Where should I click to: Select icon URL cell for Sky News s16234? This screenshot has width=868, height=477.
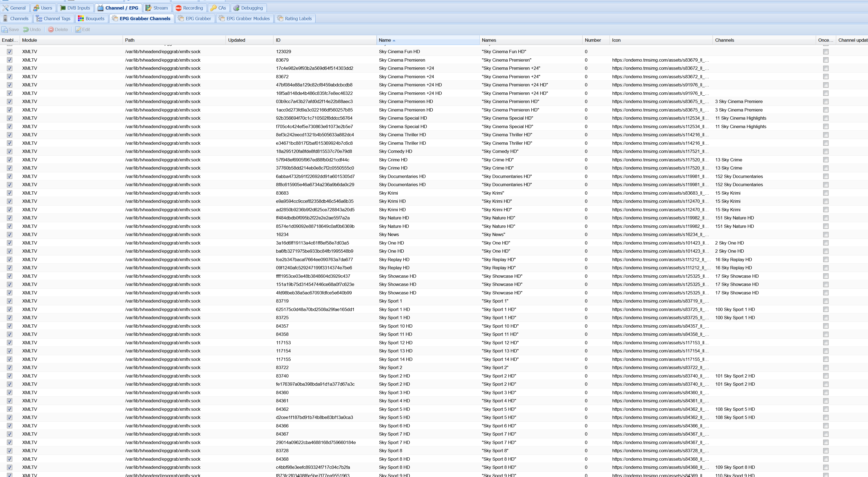click(661, 234)
